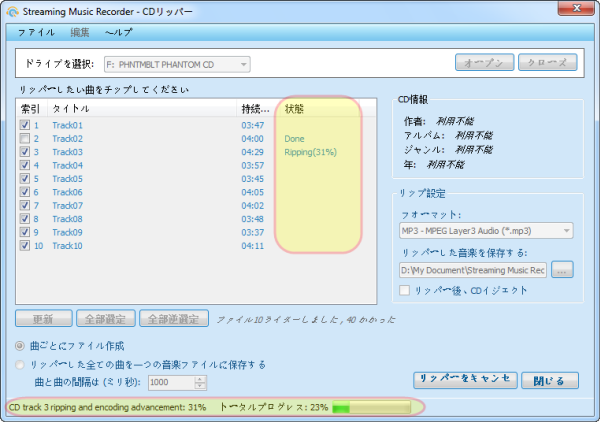Click the 04:29 duration of Track03

[x=253, y=152]
